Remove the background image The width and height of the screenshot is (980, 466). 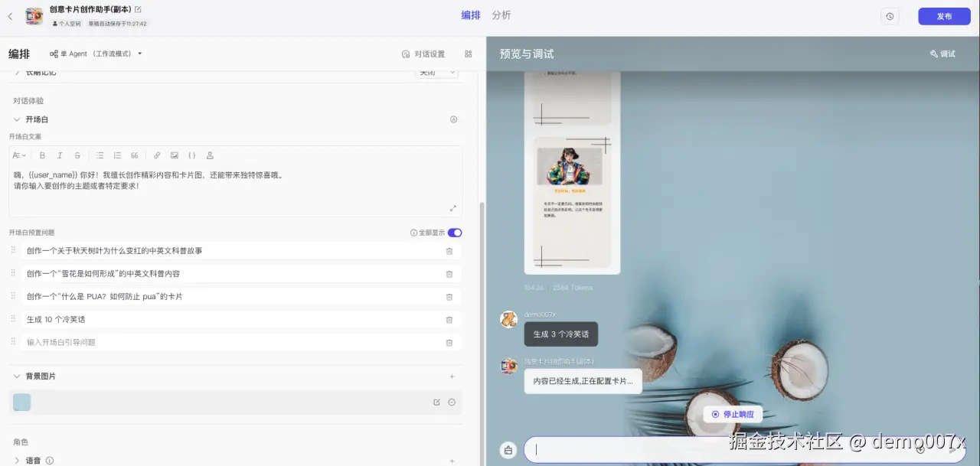pos(452,402)
